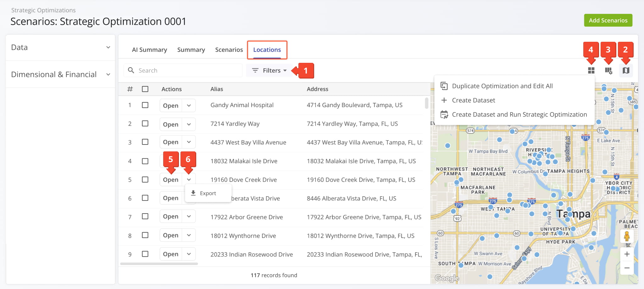Screen dimensions: 644x289
Task: Click address 4714 Gandy Boulevard, Tampa, US
Action: 354,105
